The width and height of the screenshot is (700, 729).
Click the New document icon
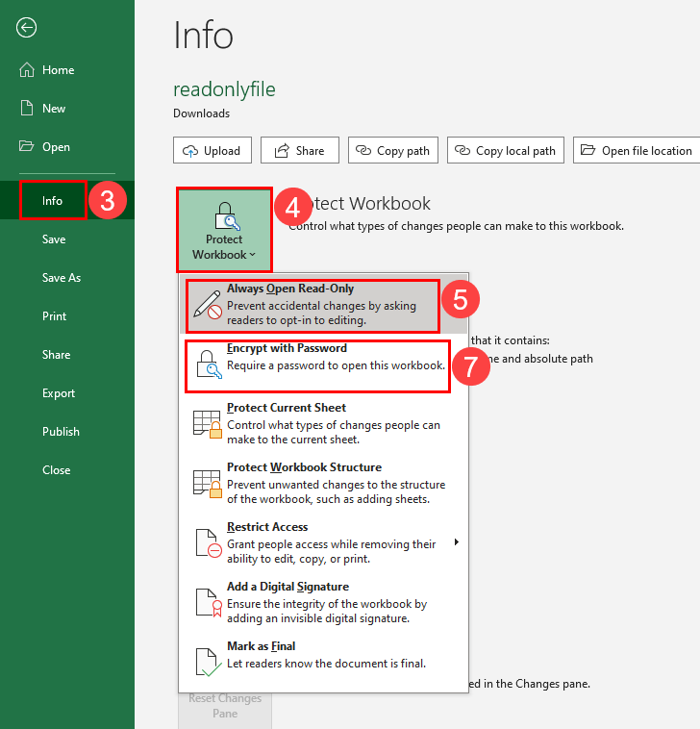click(x=27, y=108)
